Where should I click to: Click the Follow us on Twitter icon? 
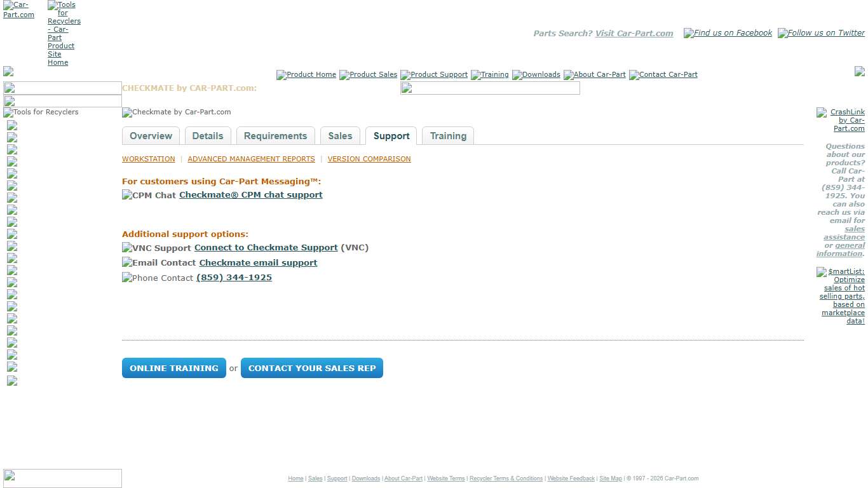[x=821, y=33]
